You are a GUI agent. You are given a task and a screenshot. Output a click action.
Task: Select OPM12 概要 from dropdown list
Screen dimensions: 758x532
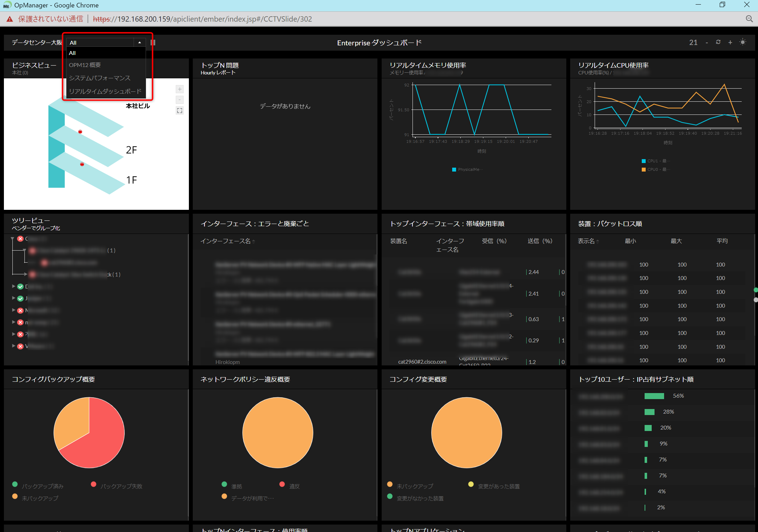[85, 65]
